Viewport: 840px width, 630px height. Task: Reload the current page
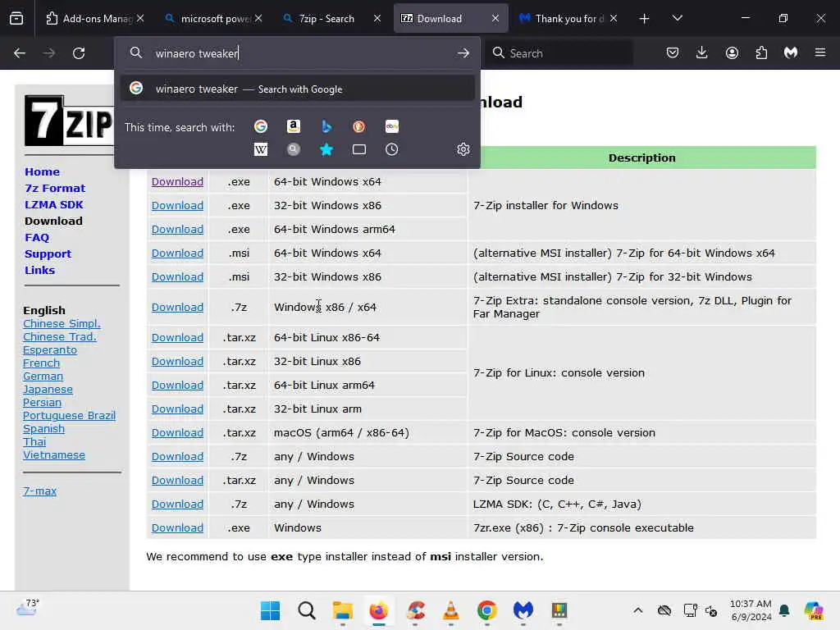[x=79, y=53]
